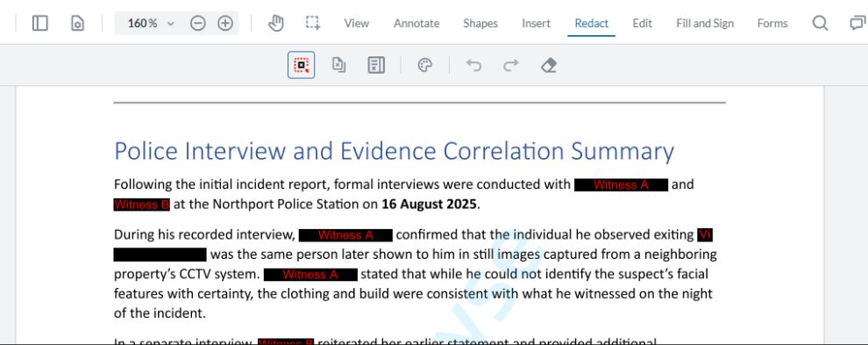Image resolution: width=868 pixels, height=345 pixels.
Task: Select the Pan hand tool
Action: 275,24
